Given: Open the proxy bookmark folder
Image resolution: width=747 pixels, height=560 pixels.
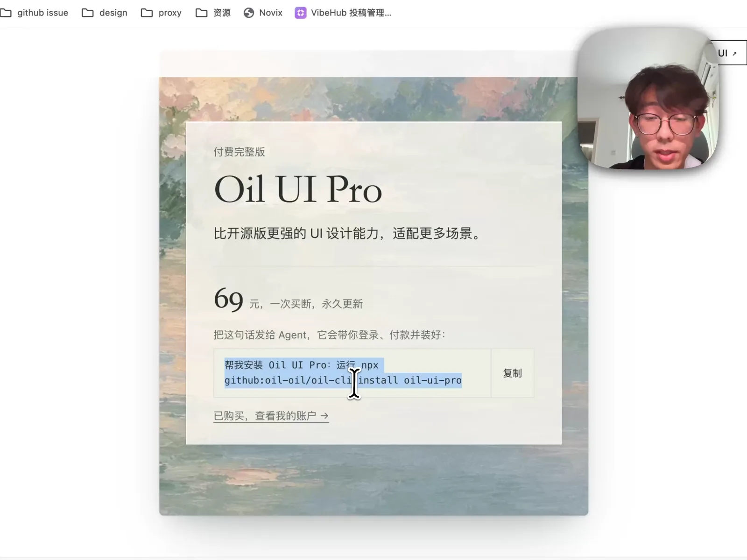Looking at the screenshot, I should pos(161,13).
